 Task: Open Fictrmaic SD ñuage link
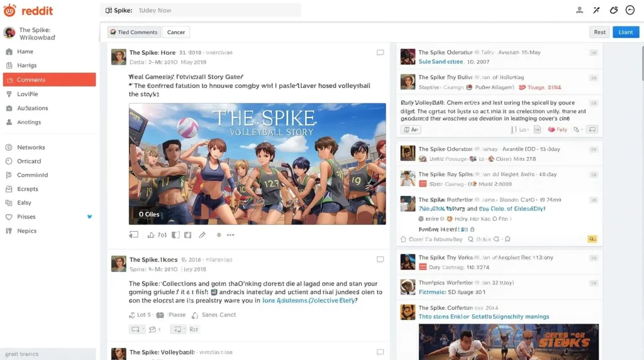tap(452, 292)
